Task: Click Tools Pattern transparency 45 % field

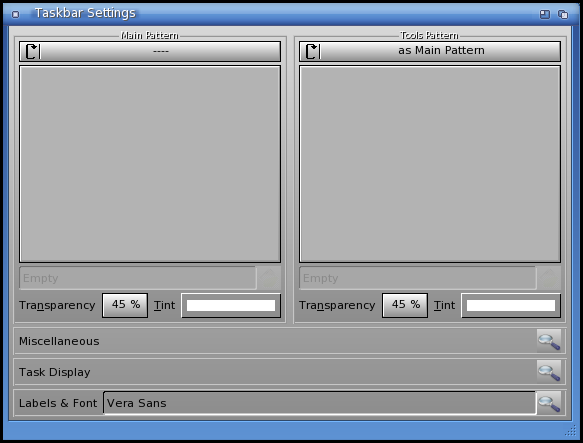Action: (x=405, y=305)
